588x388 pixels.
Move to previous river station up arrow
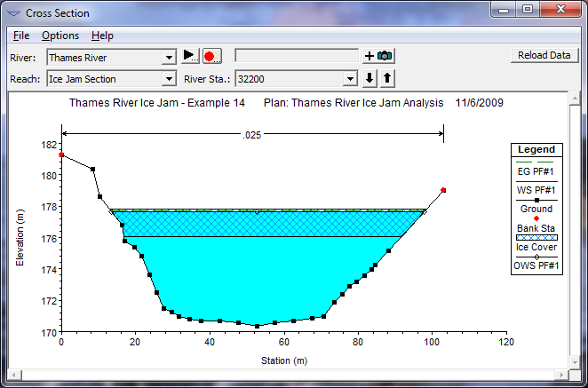(386, 79)
